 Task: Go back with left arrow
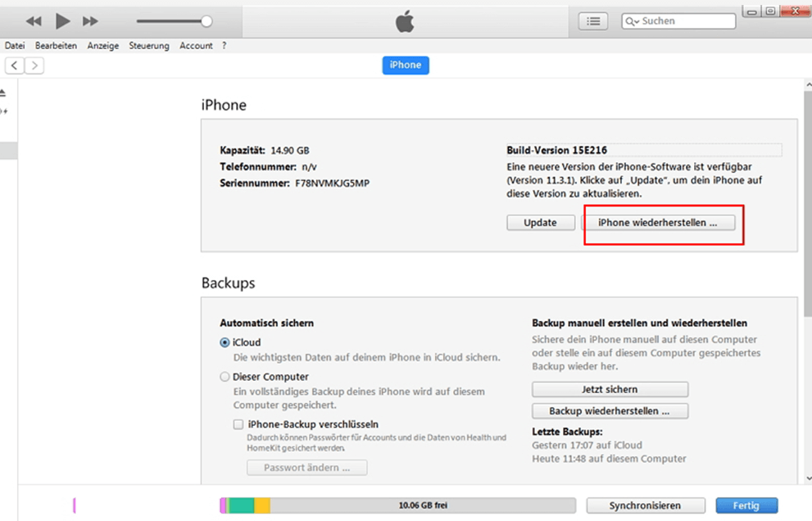pyautogui.click(x=14, y=66)
